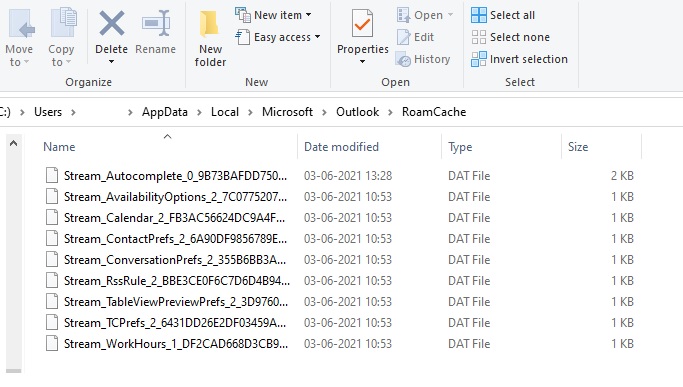Click the Delete X icon
683x387 pixels.
(112, 24)
